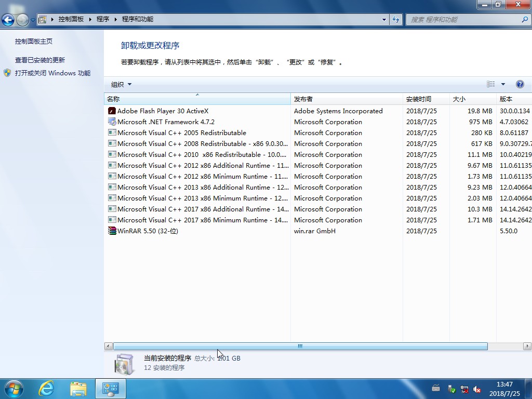
Task: Click the refresh button beside address bar
Action: [x=396, y=19]
